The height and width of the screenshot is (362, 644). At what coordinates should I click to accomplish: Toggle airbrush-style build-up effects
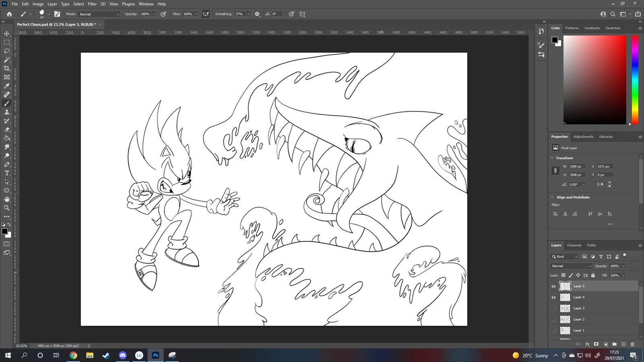pyautogui.click(x=206, y=14)
